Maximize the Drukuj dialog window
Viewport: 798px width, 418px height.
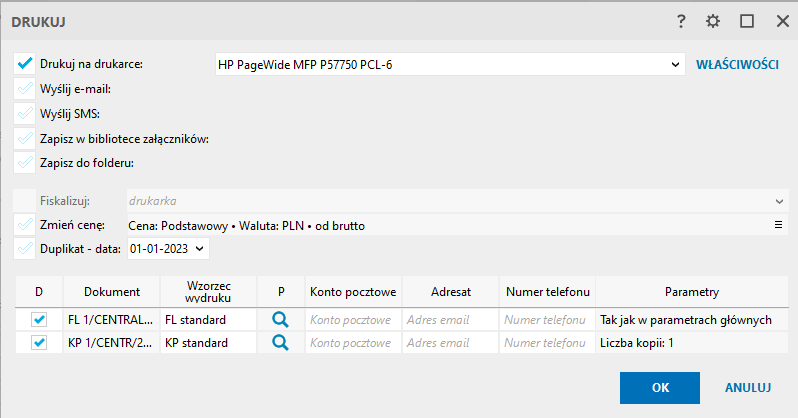point(746,20)
